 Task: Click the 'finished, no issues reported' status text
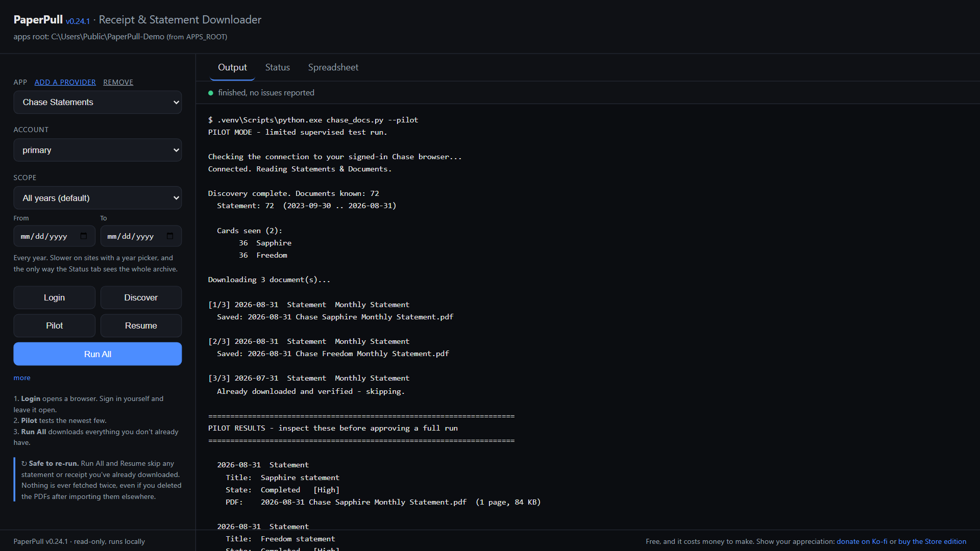click(x=266, y=93)
